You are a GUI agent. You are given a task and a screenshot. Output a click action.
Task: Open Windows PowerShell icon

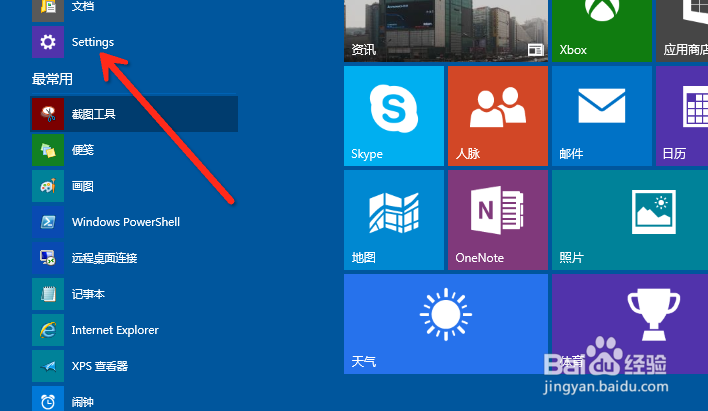point(48,222)
